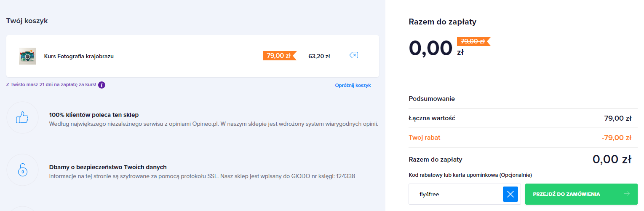Click the Opróżnij koszyk link
644x211 pixels.
click(x=353, y=85)
